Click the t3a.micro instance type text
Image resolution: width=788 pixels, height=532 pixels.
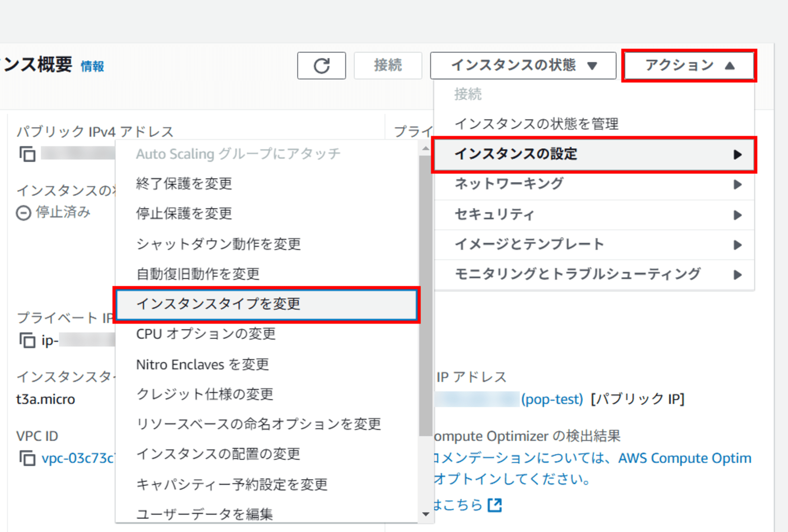(46, 399)
